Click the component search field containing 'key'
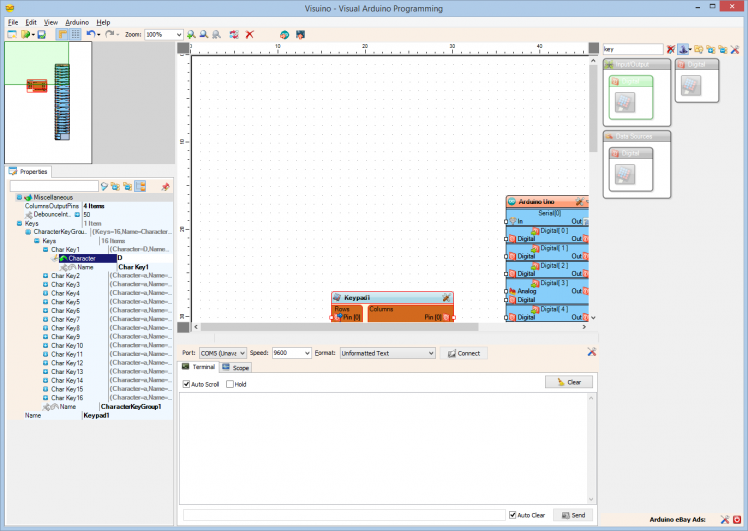The height and width of the screenshot is (531, 748). point(632,48)
